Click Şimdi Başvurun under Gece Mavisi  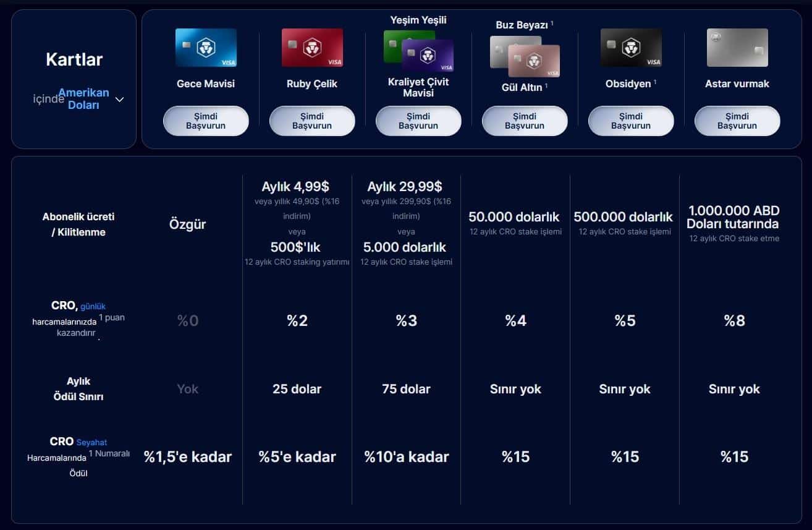coord(206,121)
